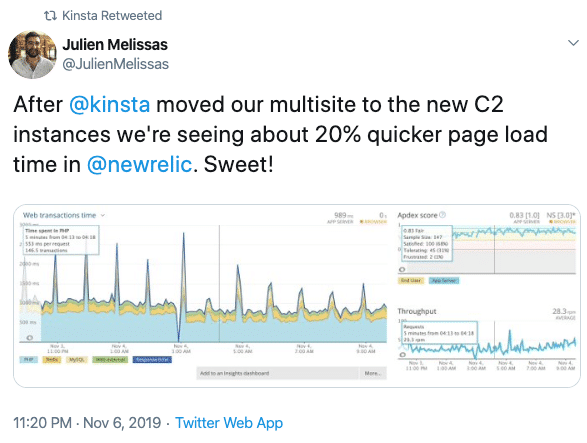Click zoom icon in Web transactions chart

[29, 337]
